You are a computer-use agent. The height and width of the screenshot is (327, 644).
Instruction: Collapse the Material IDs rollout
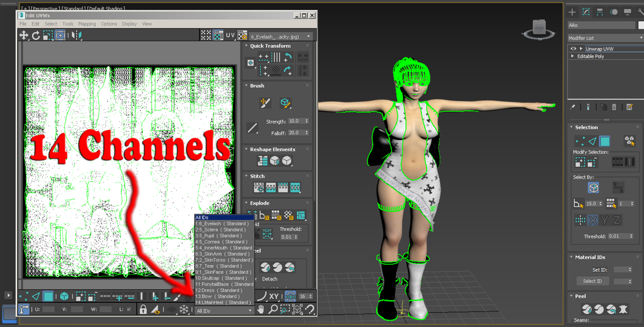(x=572, y=257)
